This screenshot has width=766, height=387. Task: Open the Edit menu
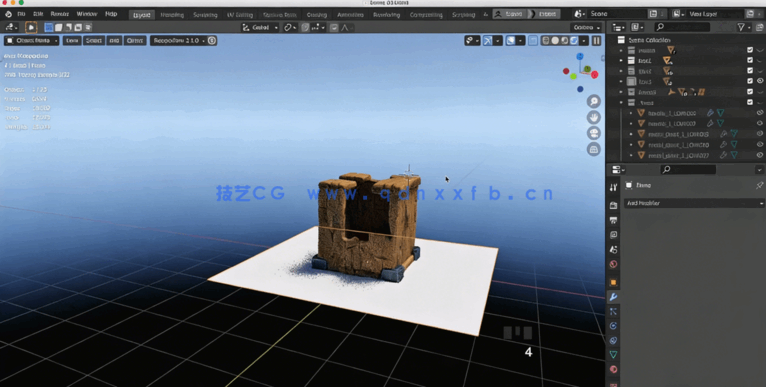(x=38, y=14)
